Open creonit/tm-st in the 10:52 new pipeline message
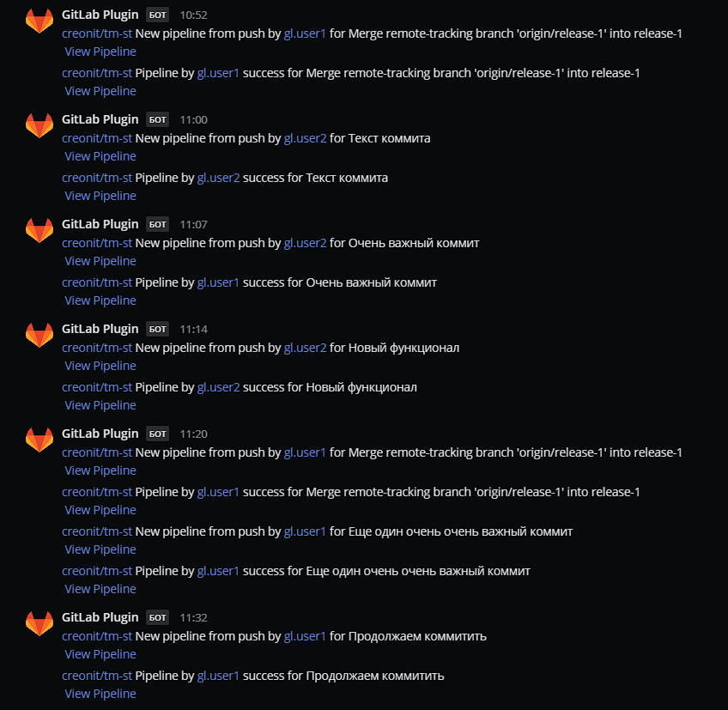The height and width of the screenshot is (710, 728). [x=97, y=33]
